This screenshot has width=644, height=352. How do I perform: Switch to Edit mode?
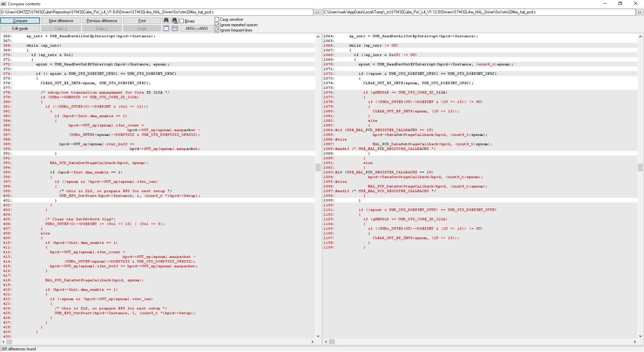[x=20, y=28]
